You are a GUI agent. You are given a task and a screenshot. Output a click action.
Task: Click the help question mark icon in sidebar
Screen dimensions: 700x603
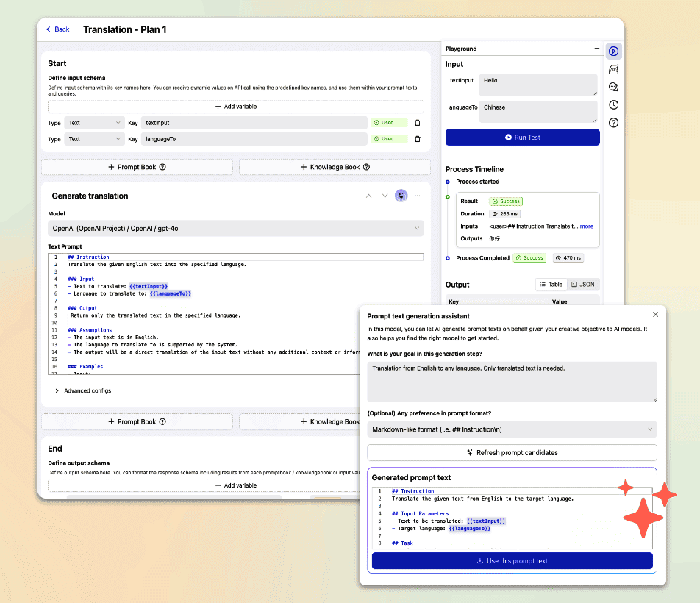[613, 123]
